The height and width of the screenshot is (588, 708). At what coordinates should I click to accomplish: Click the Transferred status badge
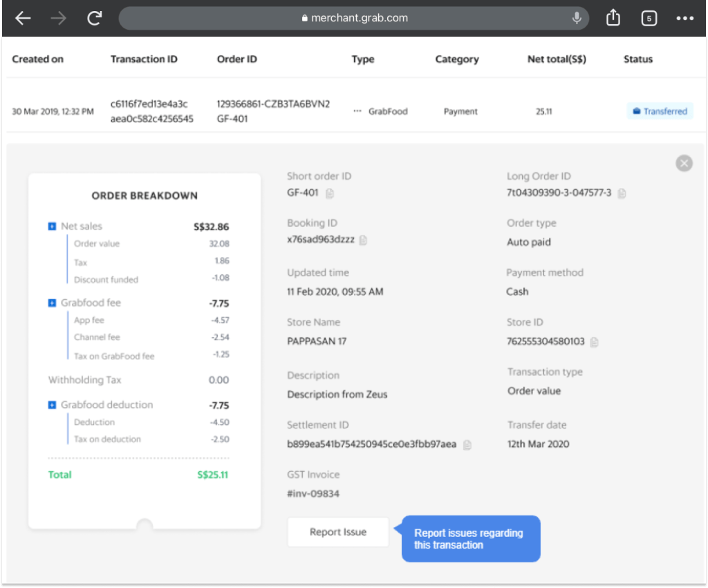tap(660, 111)
